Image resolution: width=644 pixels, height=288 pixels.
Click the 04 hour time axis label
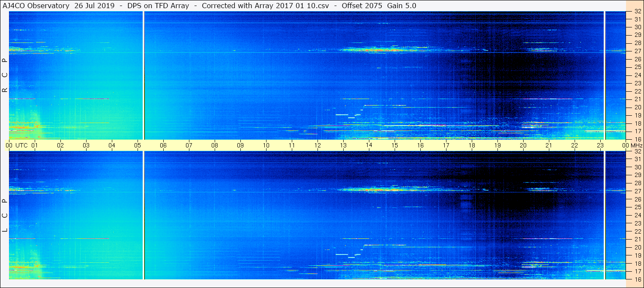click(112, 145)
